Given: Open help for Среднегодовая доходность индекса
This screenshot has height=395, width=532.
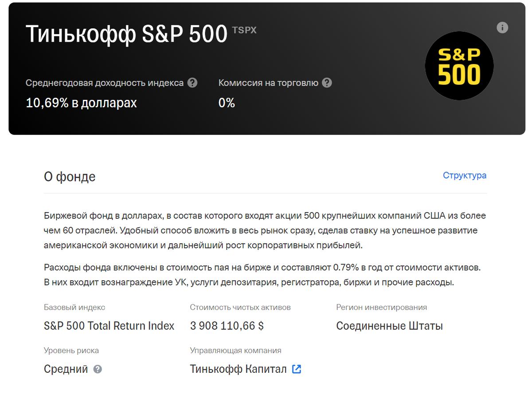Looking at the screenshot, I should 192,83.
